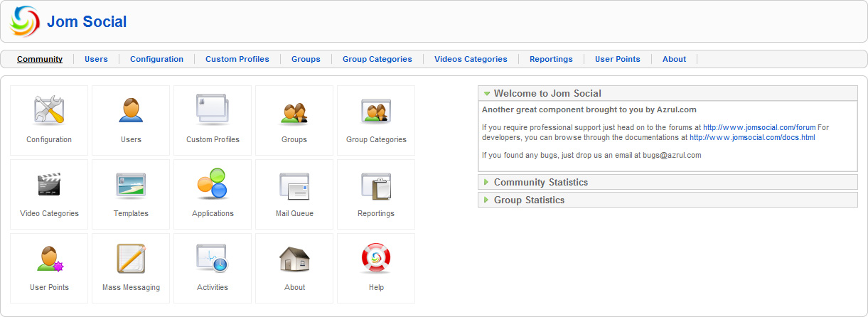Click the 'Another great component' bold line

point(589,110)
